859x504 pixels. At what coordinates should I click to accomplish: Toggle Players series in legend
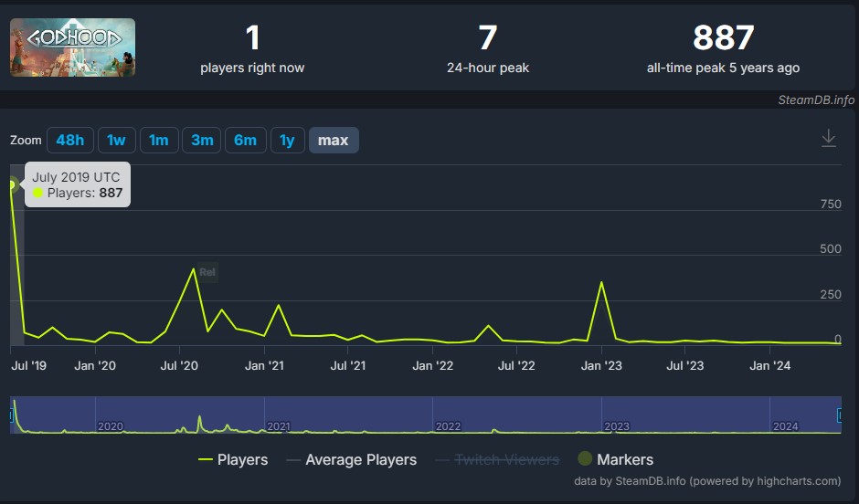[233, 459]
